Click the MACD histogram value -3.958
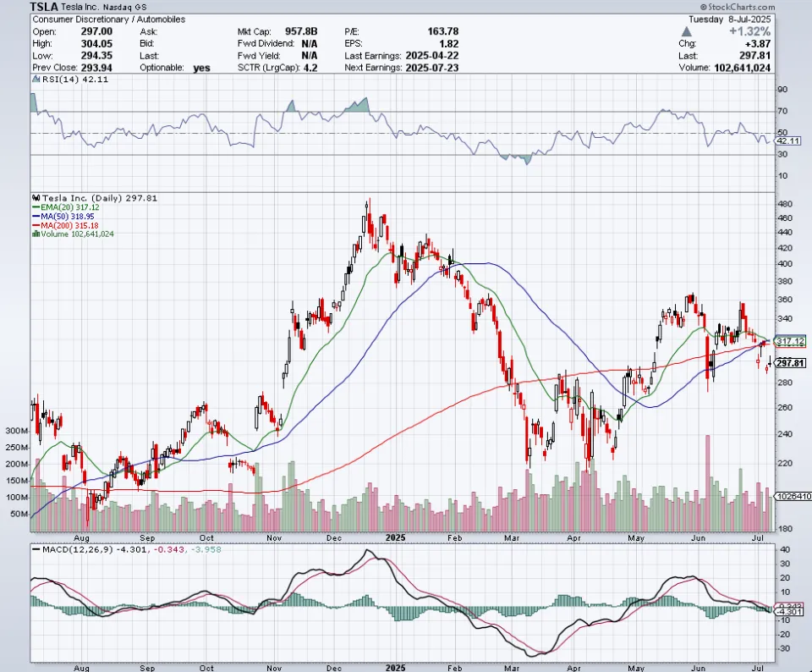 tap(206, 549)
